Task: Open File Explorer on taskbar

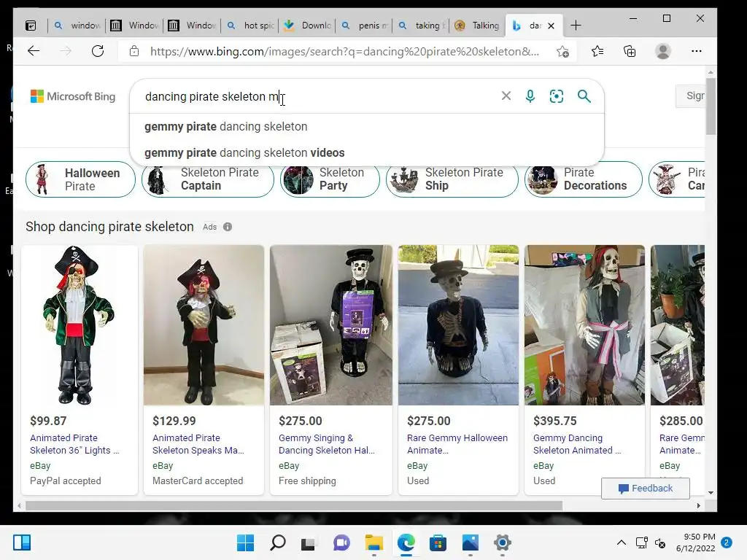Action: tap(374, 542)
